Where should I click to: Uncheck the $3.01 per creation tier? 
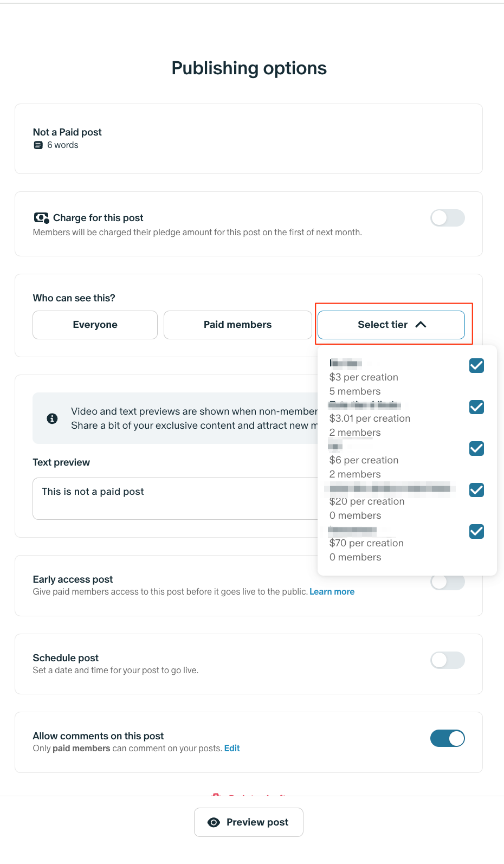pos(476,407)
